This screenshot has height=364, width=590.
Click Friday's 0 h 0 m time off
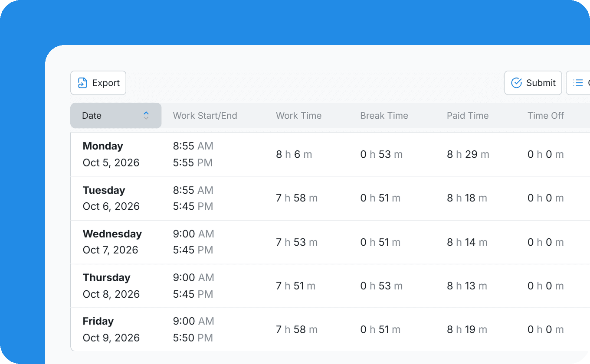(x=546, y=329)
